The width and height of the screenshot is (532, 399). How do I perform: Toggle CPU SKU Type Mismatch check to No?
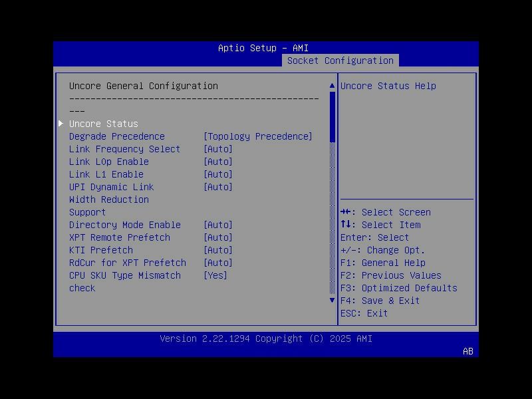click(x=216, y=275)
